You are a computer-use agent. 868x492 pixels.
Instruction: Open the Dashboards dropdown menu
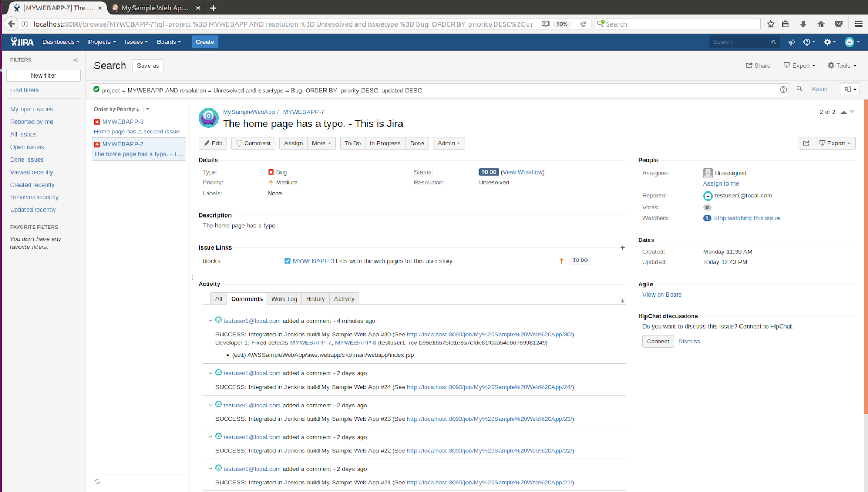(61, 42)
